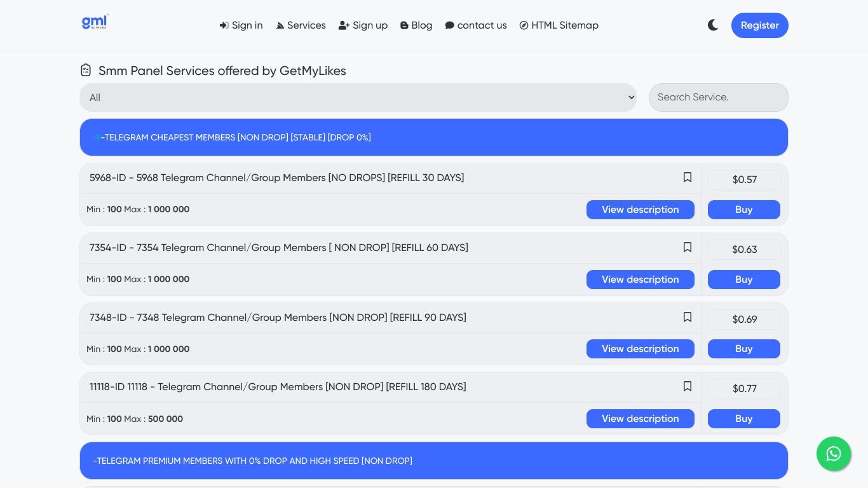The height and width of the screenshot is (488, 868).
Task: Buy the $0.77 service
Action: [743, 419]
